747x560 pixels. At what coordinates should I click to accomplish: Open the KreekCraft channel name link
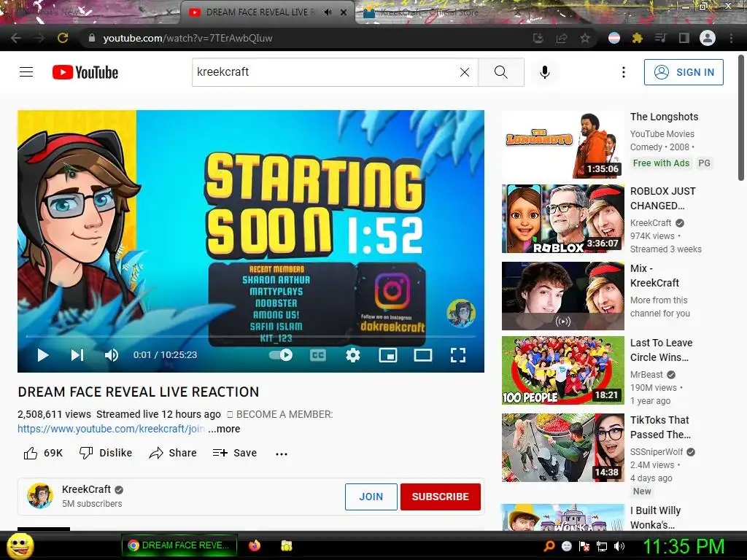(86, 489)
